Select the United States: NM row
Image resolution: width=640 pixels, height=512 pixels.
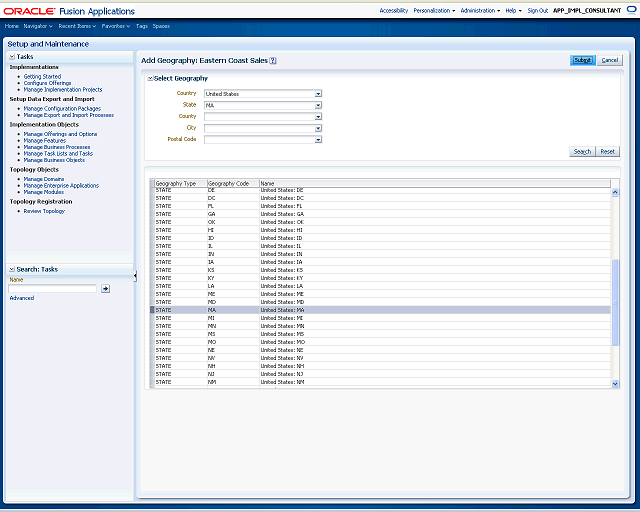(x=380, y=382)
